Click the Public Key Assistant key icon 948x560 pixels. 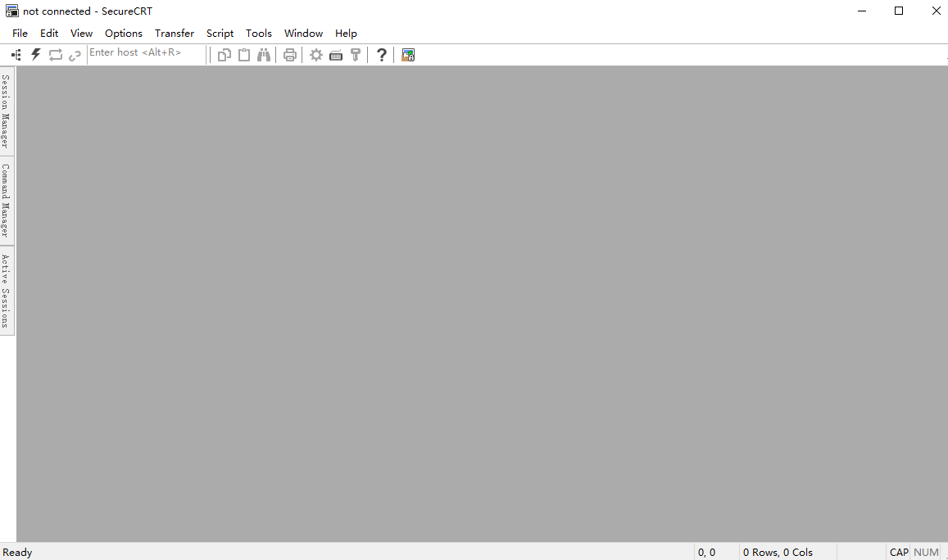(x=356, y=55)
